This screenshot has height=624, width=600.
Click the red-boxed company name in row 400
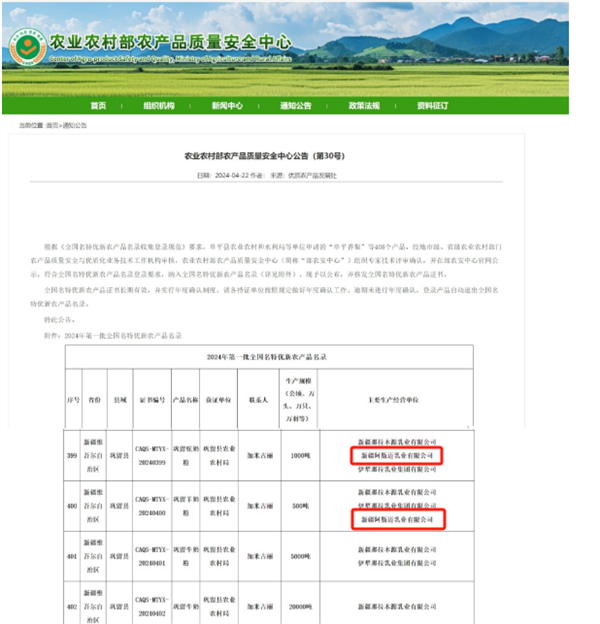point(397,520)
